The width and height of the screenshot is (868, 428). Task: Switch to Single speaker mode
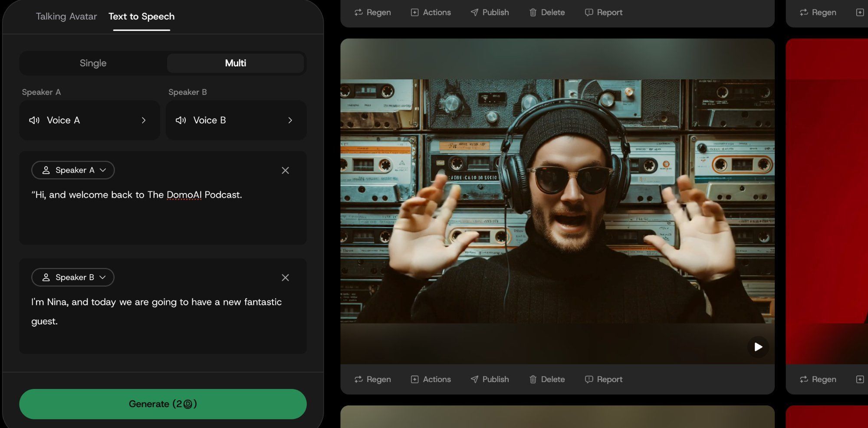pos(93,63)
